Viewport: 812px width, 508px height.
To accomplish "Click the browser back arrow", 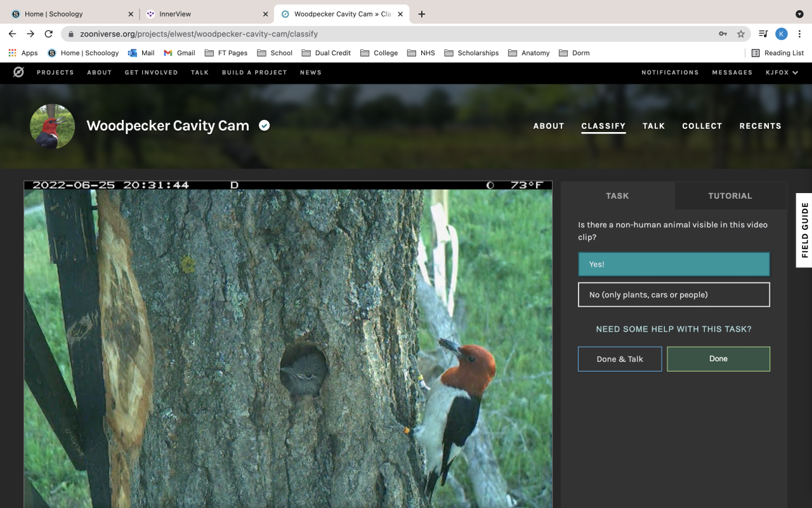I will pos(12,34).
